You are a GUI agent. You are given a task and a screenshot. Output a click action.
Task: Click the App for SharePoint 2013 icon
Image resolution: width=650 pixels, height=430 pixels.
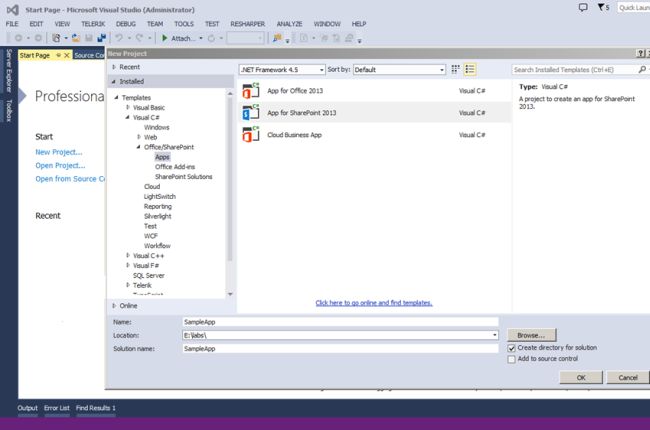(251, 113)
